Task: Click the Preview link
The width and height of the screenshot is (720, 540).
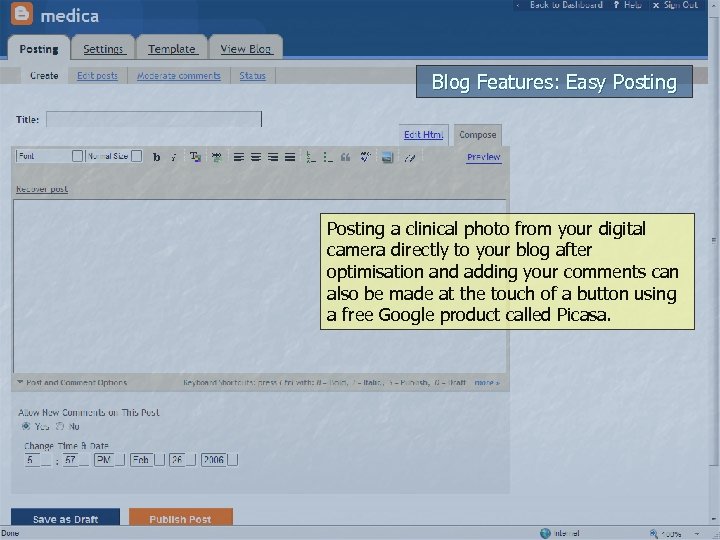Action: [484, 157]
